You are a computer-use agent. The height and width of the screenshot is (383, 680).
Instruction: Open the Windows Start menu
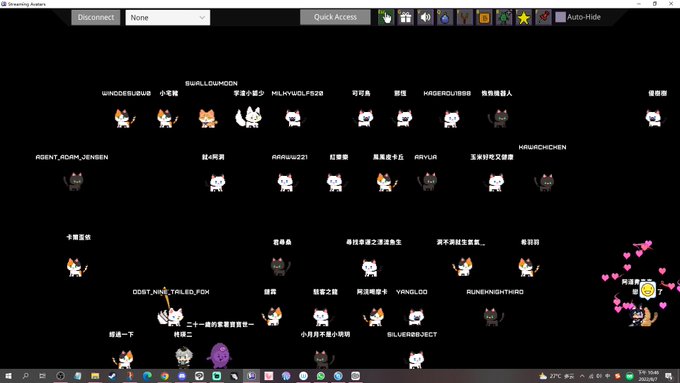(x=8, y=376)
